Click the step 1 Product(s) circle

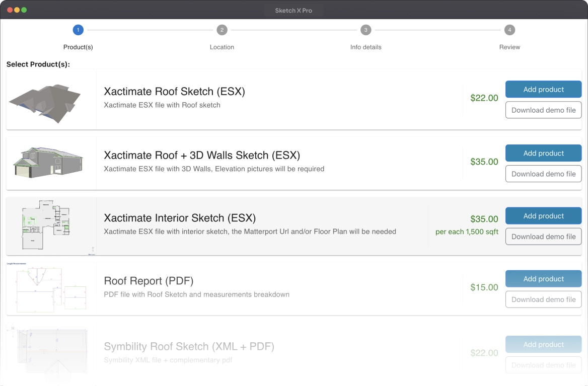[78, 30]
